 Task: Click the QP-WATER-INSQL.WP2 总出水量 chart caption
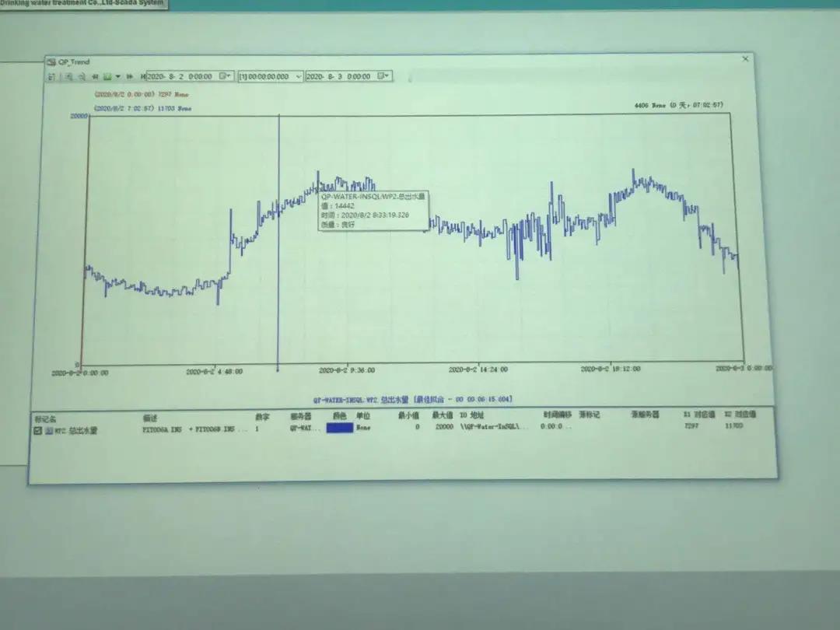412,400
